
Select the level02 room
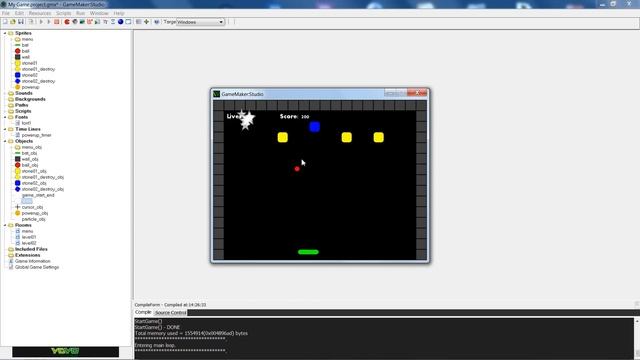coord(29,243)
